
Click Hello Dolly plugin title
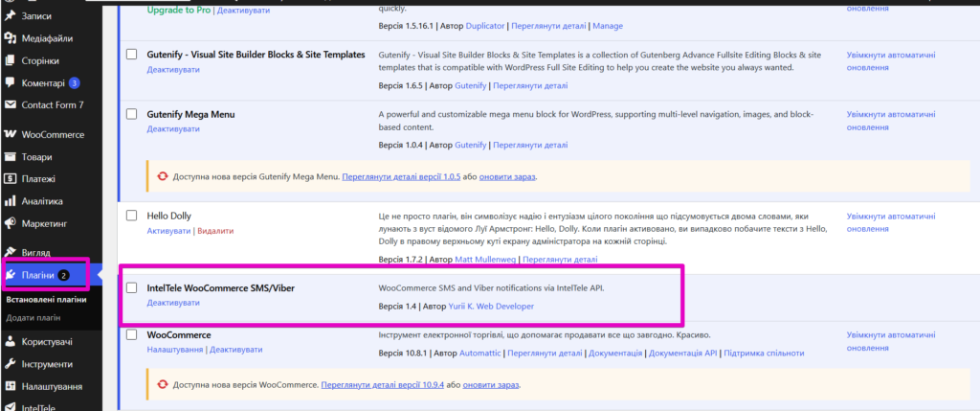pos(168,216)
